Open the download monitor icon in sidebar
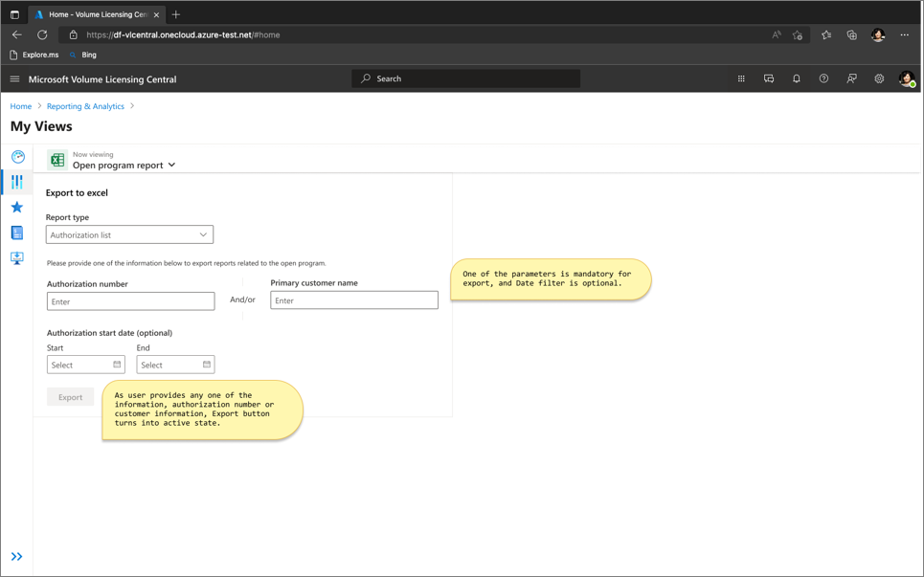This screenshot has width=924, height=577. (x=17, y=258)
